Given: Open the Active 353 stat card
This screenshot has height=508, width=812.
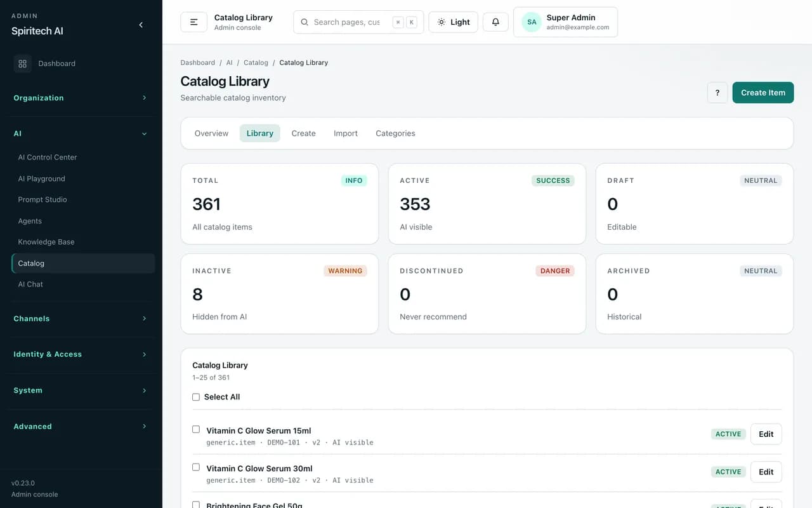Looking at the screenshot, I should [487, 204].
